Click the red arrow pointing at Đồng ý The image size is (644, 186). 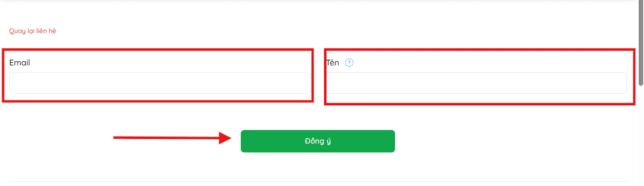point(171,138)
